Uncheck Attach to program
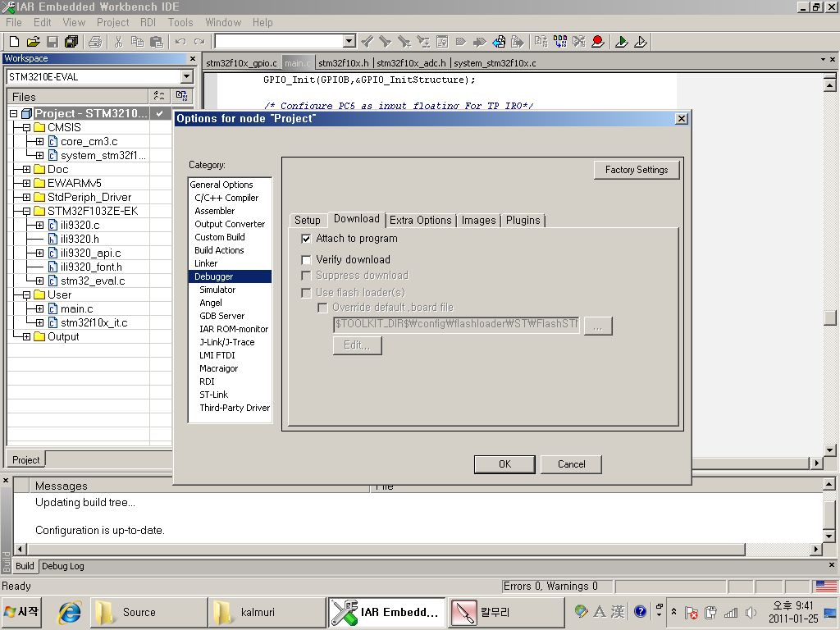This screenshot has height=630, width=840. coord(306,239)
